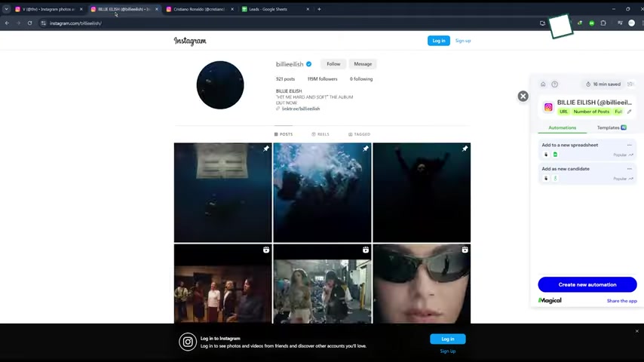Viewport: 644px width, 362px height.
Task: Click the pen-shaped extension icon in toolbar
Action: coord(580,23)
